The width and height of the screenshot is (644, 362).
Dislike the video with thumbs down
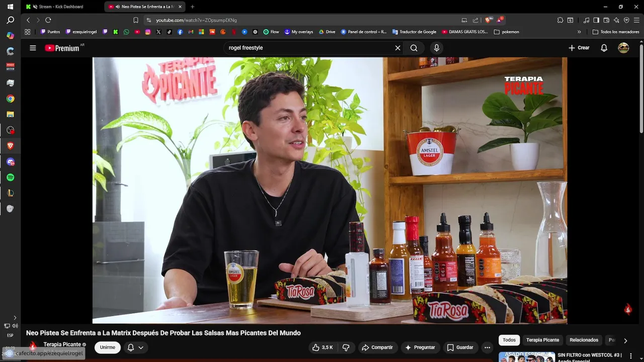346,347
